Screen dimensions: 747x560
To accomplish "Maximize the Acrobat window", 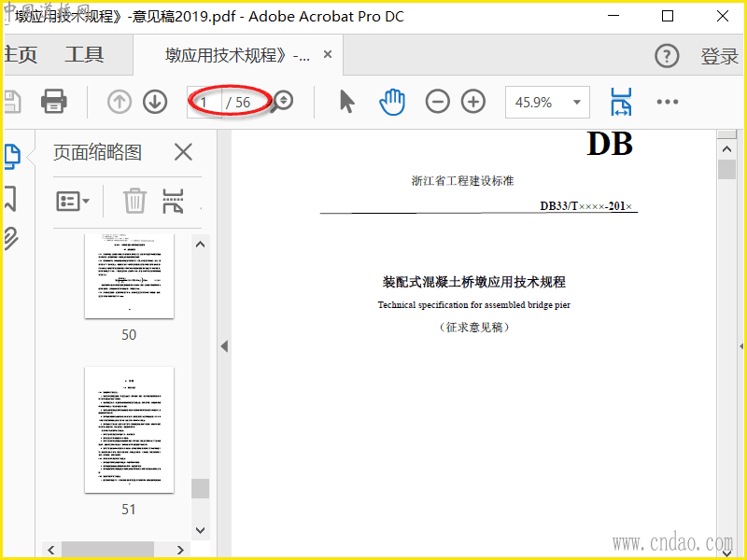I will [x=668, y=16].
